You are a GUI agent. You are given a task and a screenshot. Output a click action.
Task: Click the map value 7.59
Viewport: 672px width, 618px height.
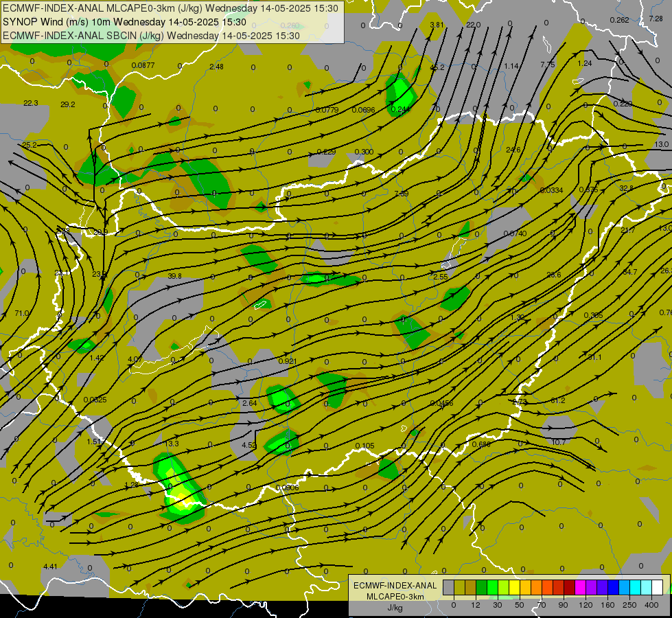tap(401, 194)
